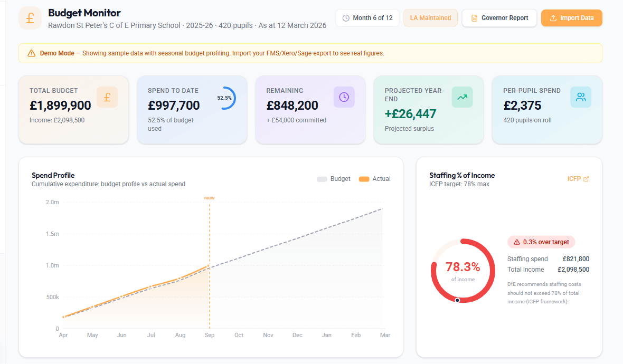Click the trending-up icon on Projected Year-End card
This screenshot has width=623, height=364.
pos(462,97)
